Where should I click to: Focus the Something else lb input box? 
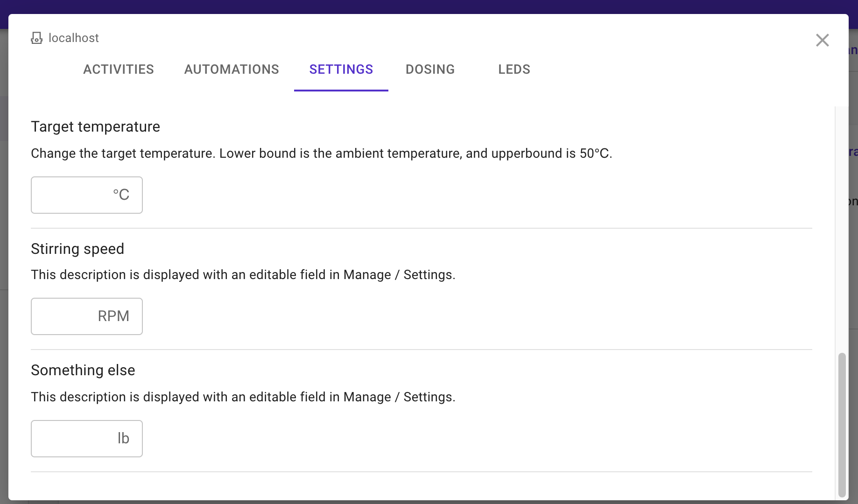87,439
